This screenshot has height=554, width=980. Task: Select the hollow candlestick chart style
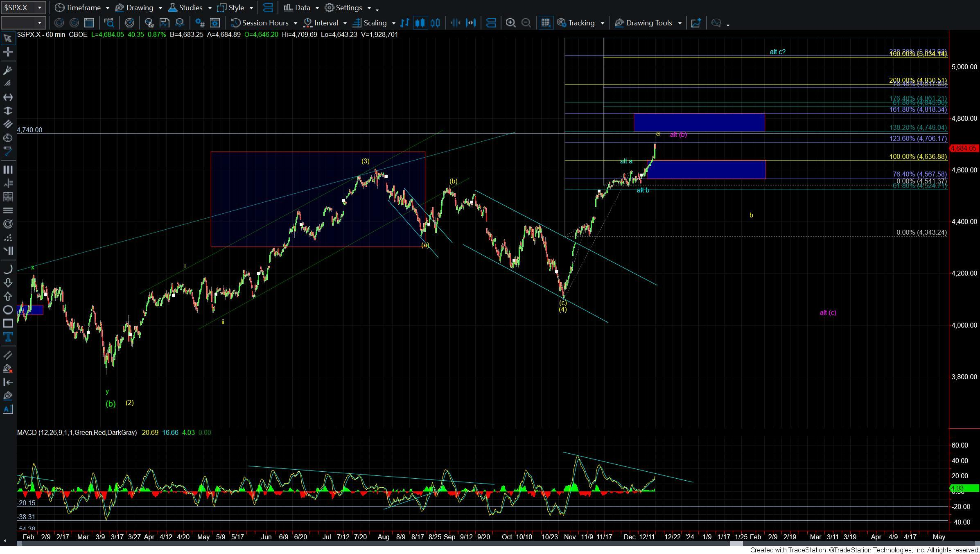click(435, 23)
